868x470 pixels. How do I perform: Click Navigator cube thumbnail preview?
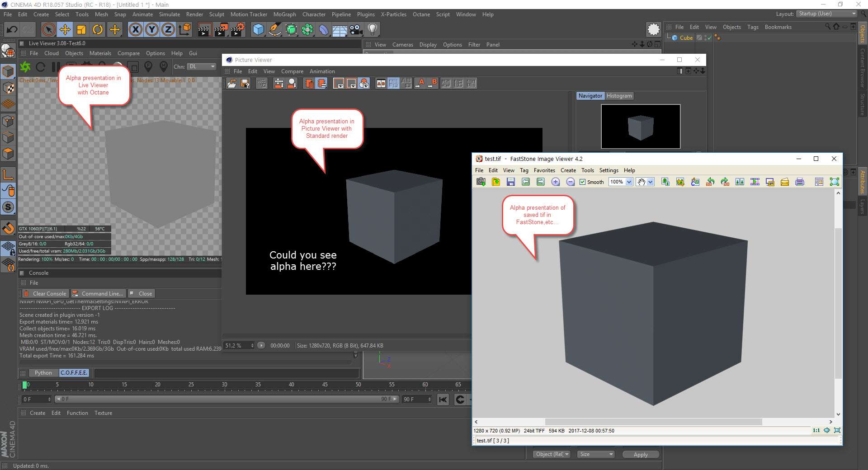pos(641,127)
